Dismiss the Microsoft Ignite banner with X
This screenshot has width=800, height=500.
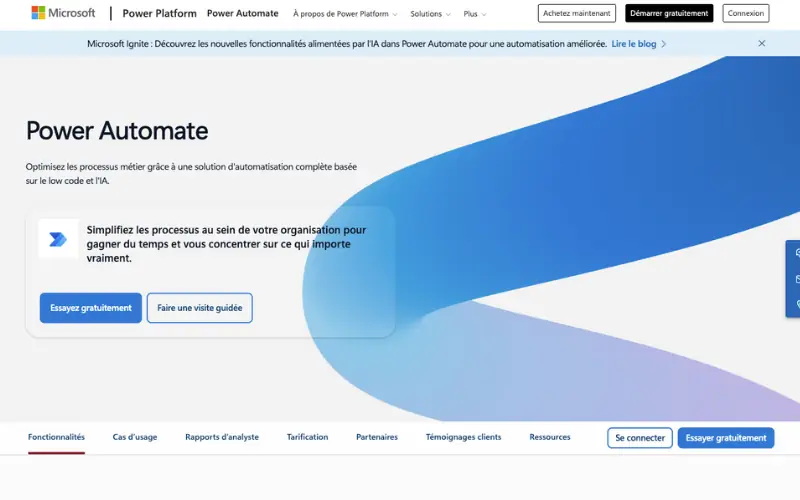click(x=761, y=43)
